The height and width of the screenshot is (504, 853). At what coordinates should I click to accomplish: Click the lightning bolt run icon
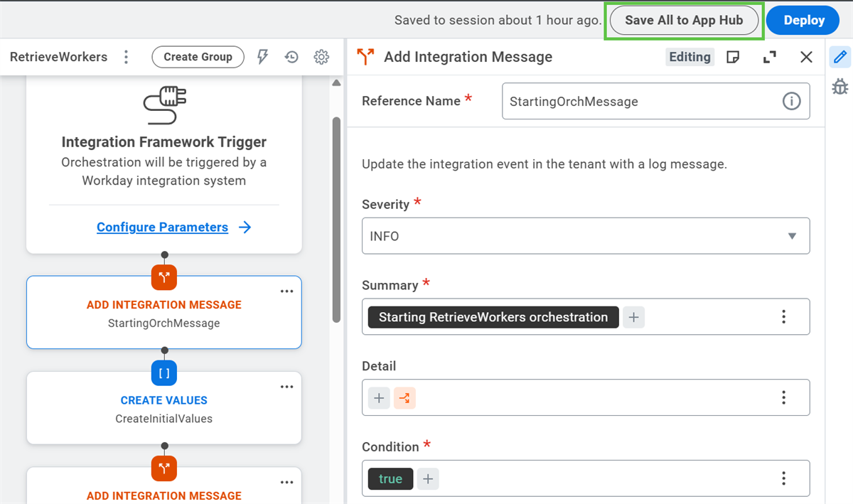pyautogui.click(x=263, y=57)
